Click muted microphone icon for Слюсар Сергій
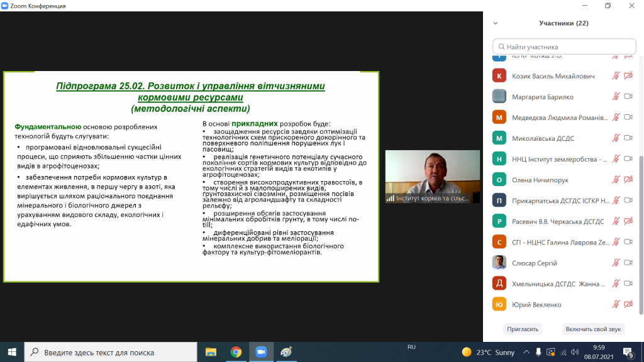This screenshot has width=644, height=362. click(x=616, y=263)
